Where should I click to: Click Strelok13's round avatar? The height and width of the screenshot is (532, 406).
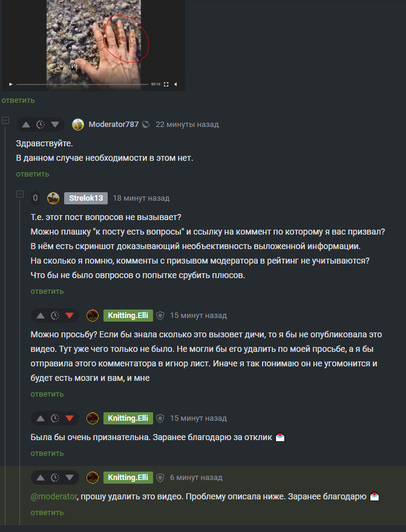click(53, 198)
